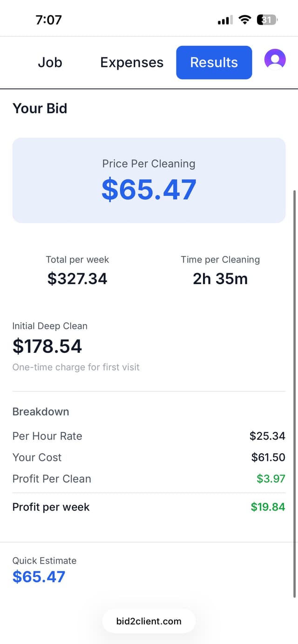Image resolution: width=298 pixels, height=644 pixels.
Task: Tap the Time per Cleaning 2h 35m value
Action: [220, 279]
